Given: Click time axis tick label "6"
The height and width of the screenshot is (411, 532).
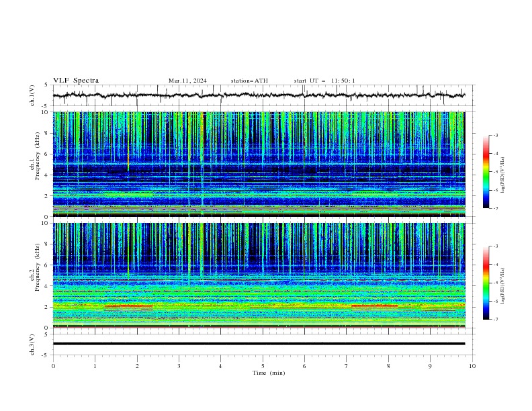Looking at the screenshot, I should (x=304, y=366).
